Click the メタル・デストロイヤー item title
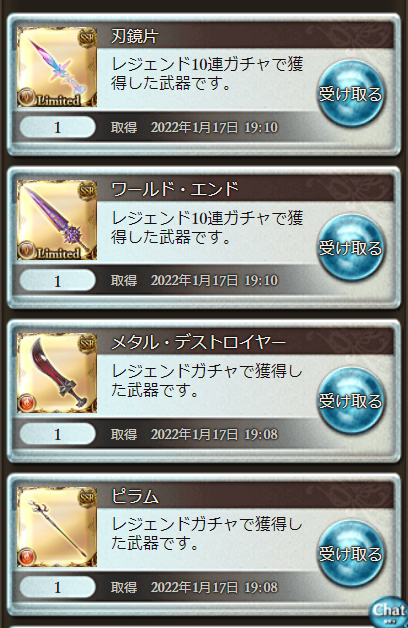The width and height of the screenshot is (408, 628). tap(198, 343)
